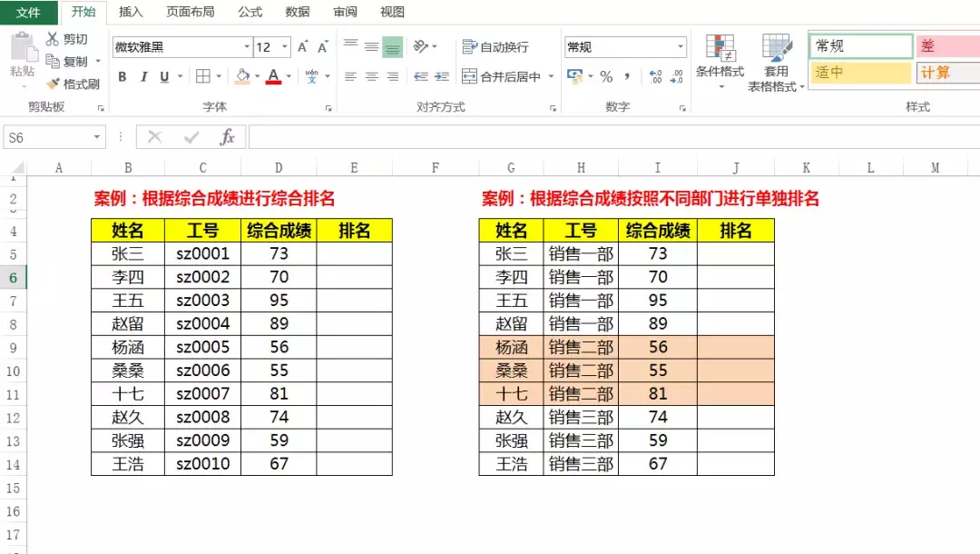980x554 pixels.
Task: Open the File (文件) tab
Action: [x=28, y=12]
